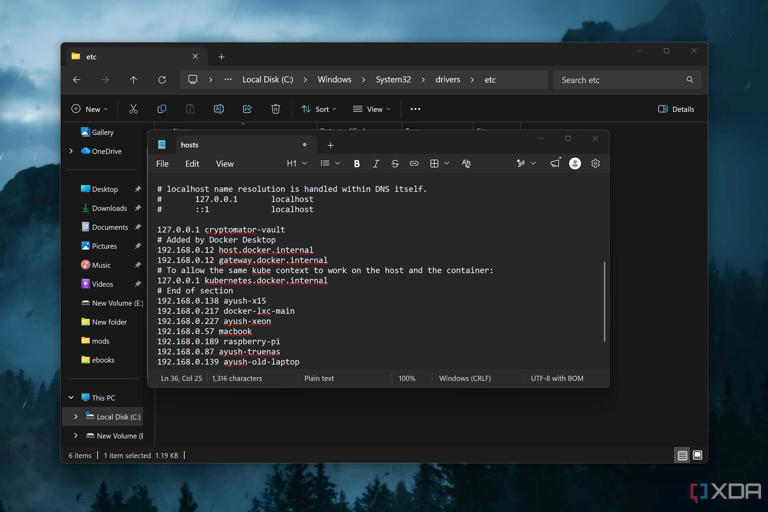Open Notepad settings gear
Viewport: 768px width, 512px height.
[595, 164]
